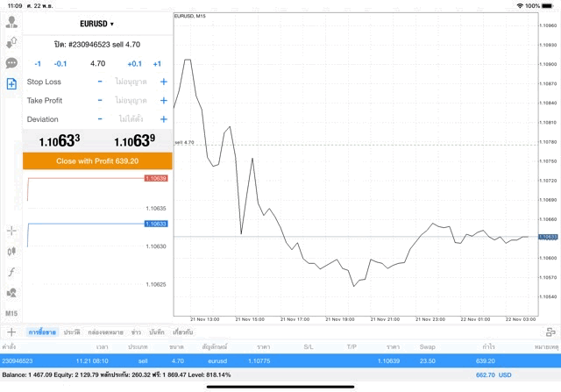
Task: Open the M15 timeframe selector
Action: coord(11,313)
